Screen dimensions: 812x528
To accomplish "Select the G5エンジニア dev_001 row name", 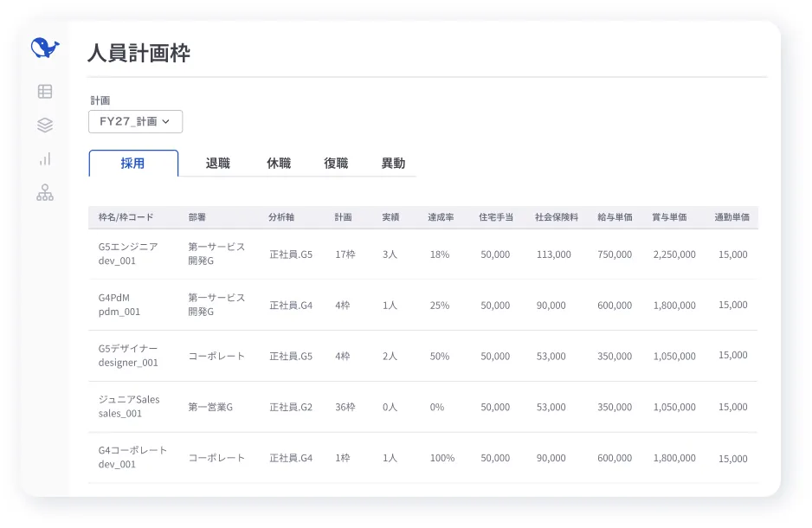I will pyautogui.click(x=128, y=254).
